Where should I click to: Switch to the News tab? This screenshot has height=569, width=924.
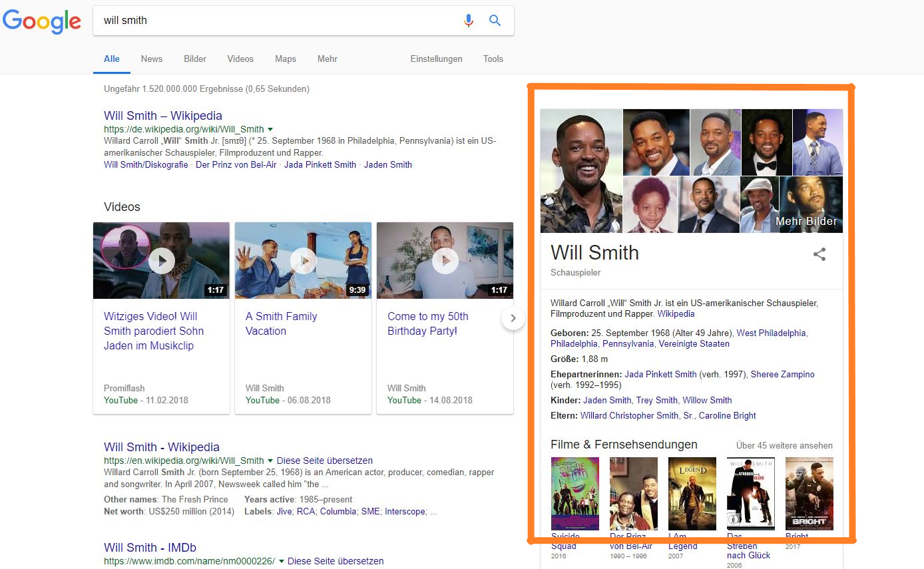point(152,59)
